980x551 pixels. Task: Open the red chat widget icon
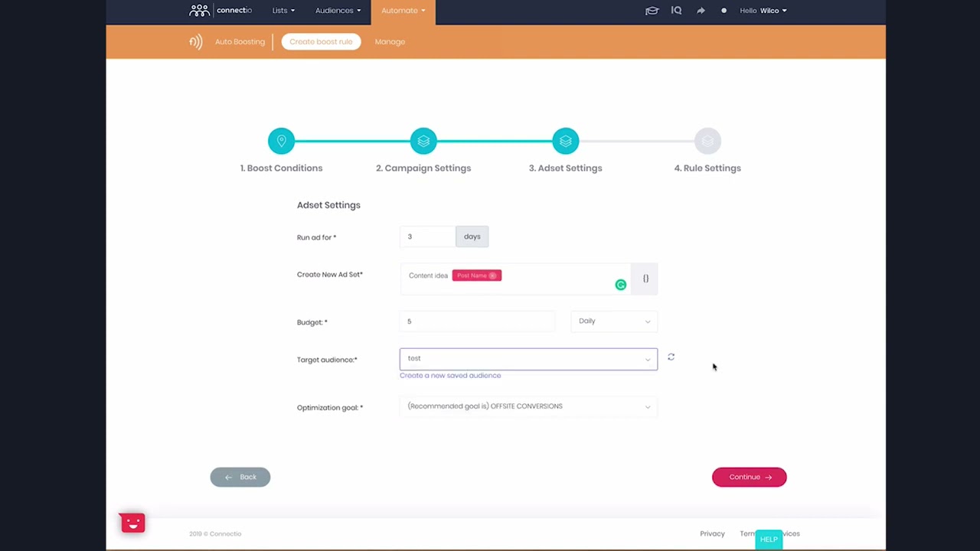[132, 523]
